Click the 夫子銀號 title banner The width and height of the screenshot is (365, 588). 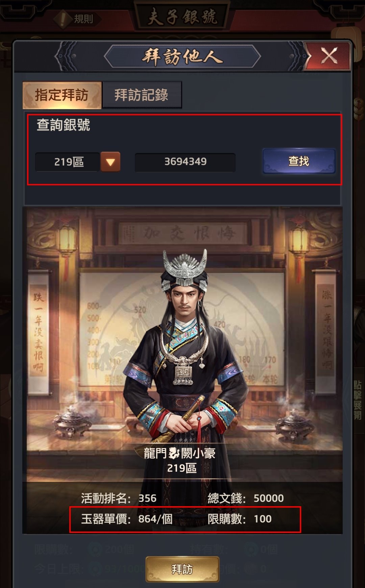182,16
